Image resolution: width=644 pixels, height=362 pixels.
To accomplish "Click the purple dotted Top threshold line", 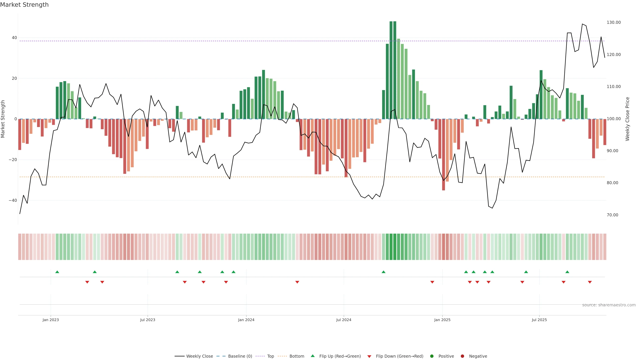I will pyautogui.click(x=300, y=41).
